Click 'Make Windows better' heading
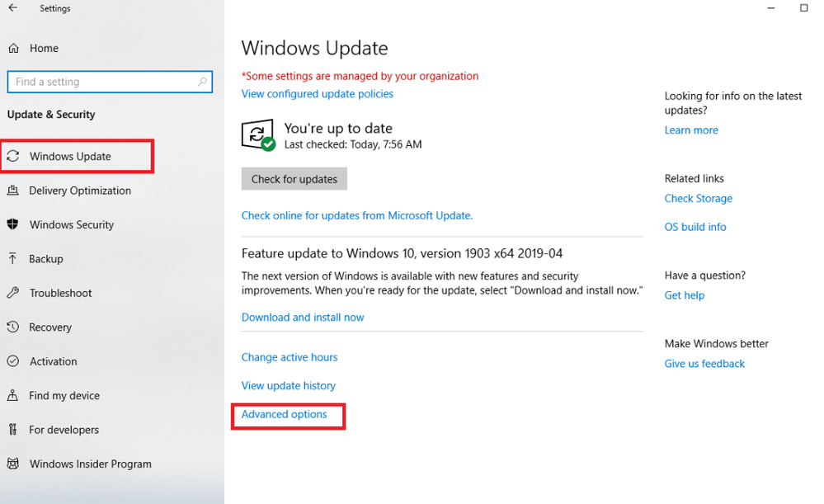The width and height of the screenshot is (824, 504). [716, 344]
